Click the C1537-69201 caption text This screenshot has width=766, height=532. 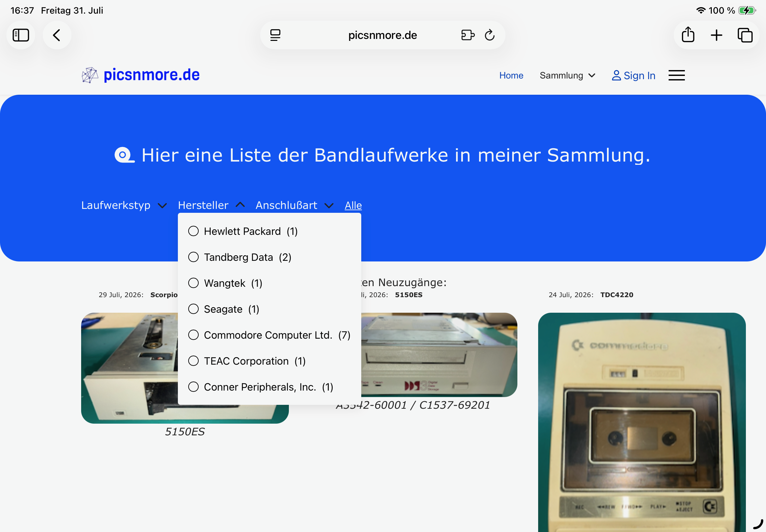tap(454, 405)
